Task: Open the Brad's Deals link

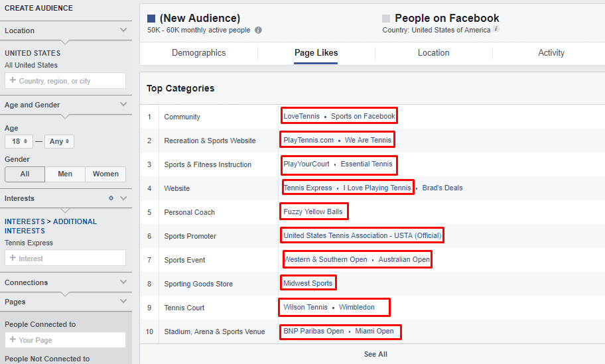Action: (442, 188)
